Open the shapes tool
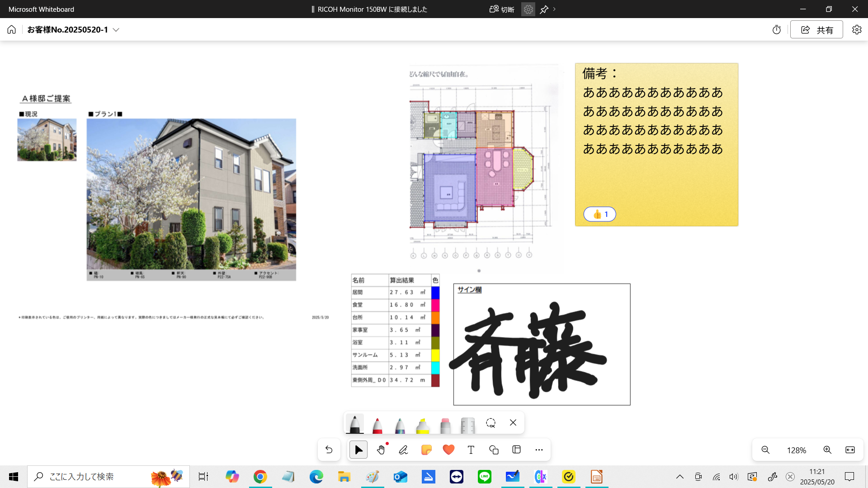This screenshot has width=868, height=488. point(494,450)
